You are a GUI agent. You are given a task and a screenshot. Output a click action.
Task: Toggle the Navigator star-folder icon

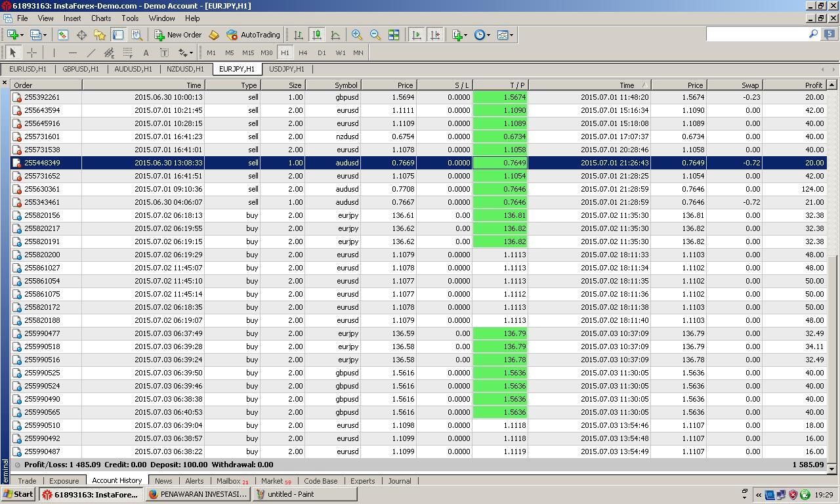(x=100, y=35)
